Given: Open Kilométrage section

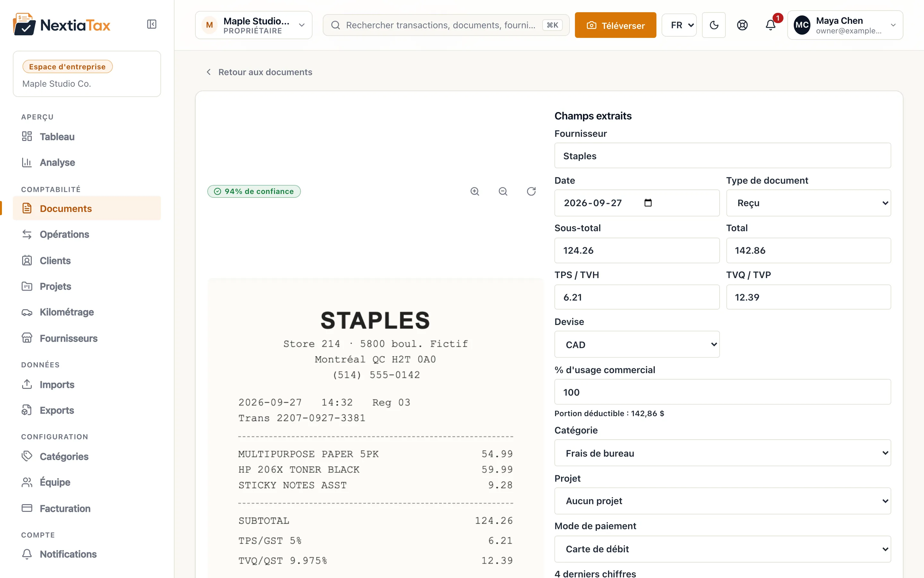Looking at the screenshot, I should (87, 312).
